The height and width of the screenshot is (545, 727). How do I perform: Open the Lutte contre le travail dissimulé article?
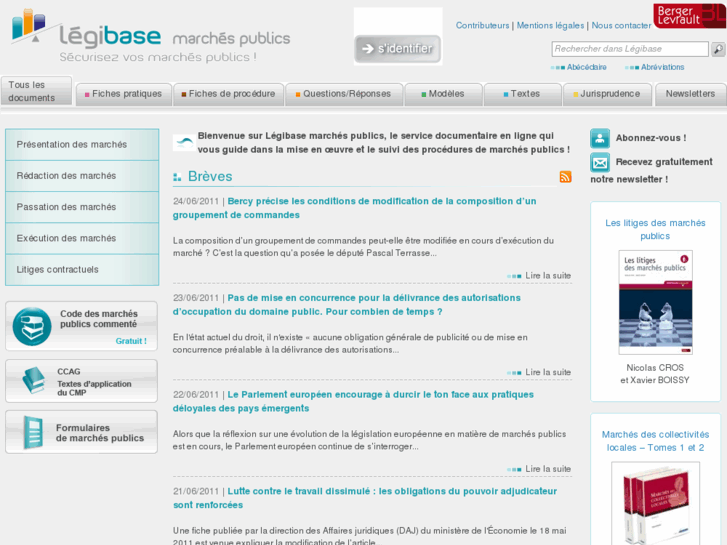click(365, 498)
